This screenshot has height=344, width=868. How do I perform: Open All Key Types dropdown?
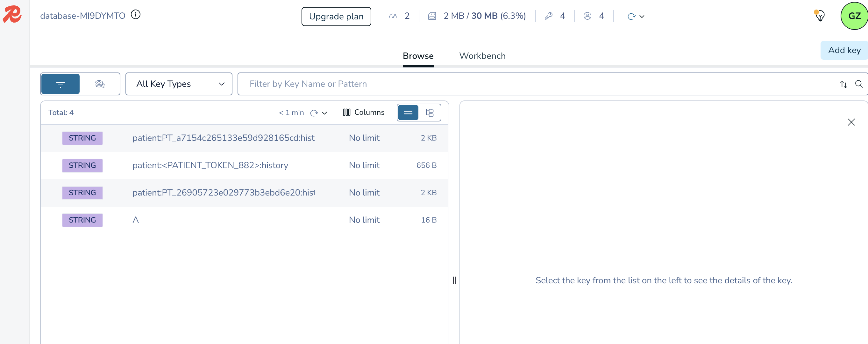[179, 84]
